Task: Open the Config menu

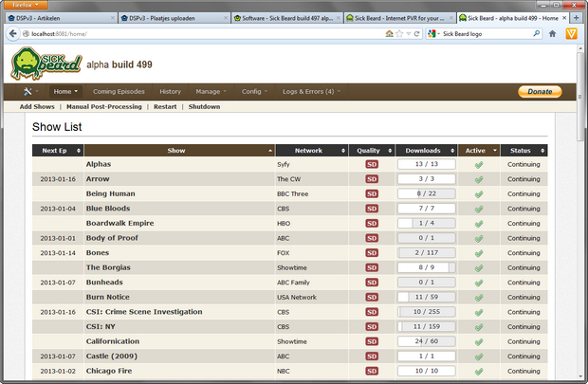Action: tap(254, 92)
